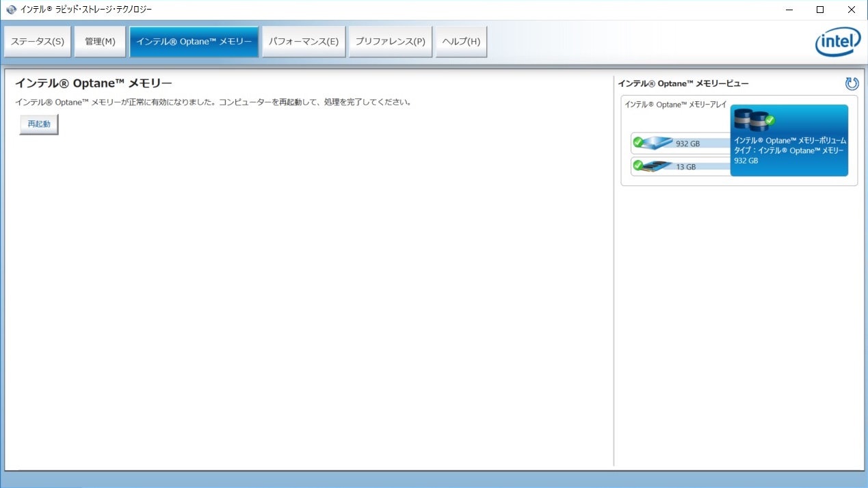
Task: Click the インテル Optane メモリー page heading
Action: pos(93,83)
